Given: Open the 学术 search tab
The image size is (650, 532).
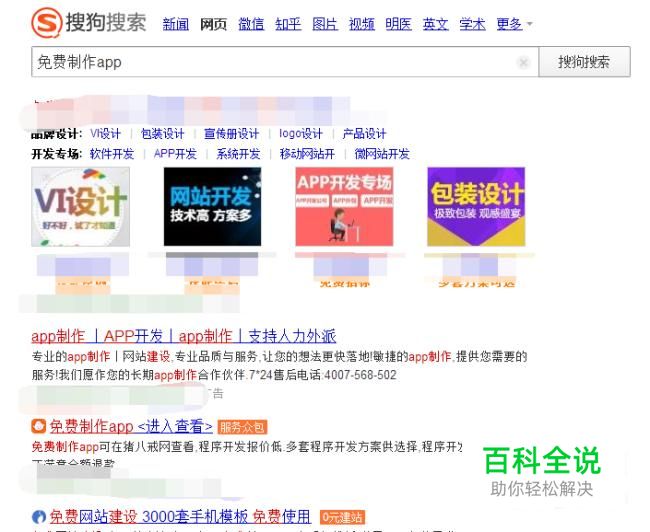Looking at the screenshot, I should [x=472, y=24].
